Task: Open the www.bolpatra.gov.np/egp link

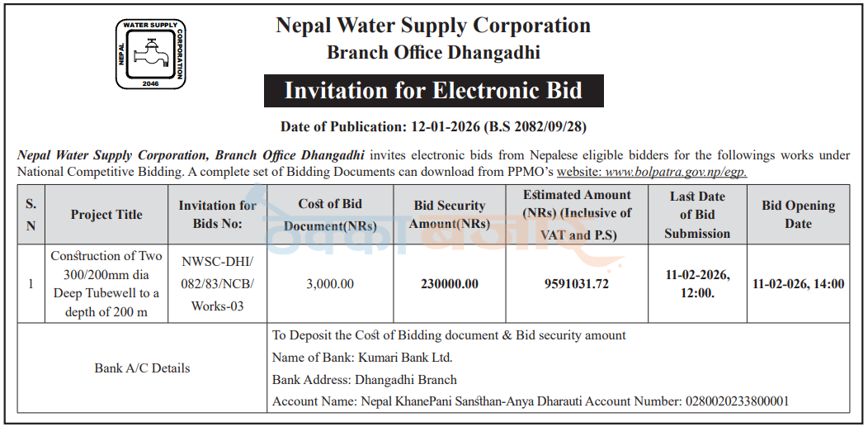Action: [x=676, y=173]
